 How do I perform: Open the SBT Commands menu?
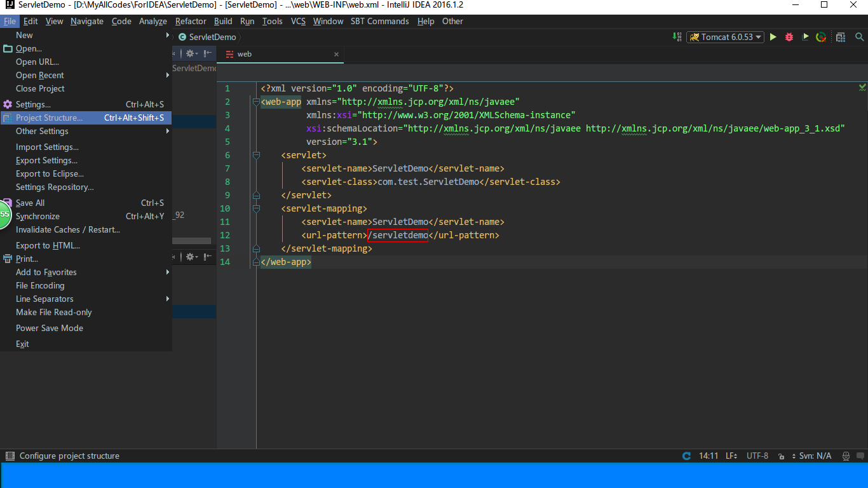379,21
